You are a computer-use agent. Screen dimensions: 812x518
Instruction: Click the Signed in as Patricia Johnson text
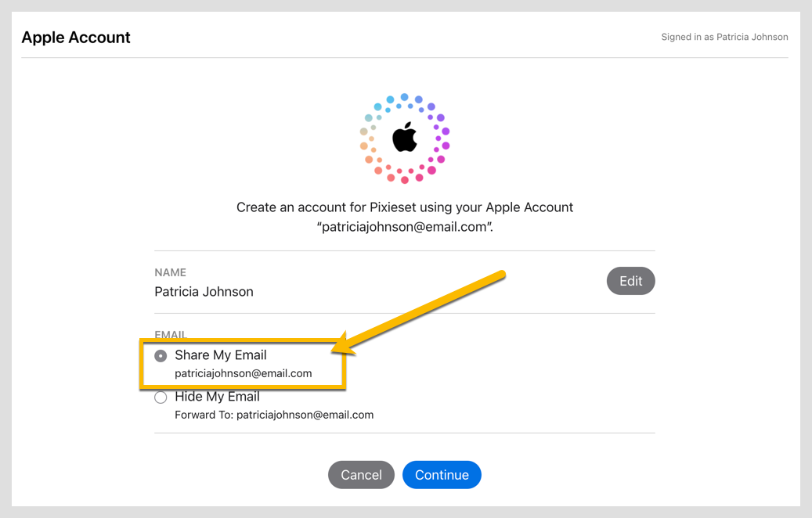tap(724, 37)
